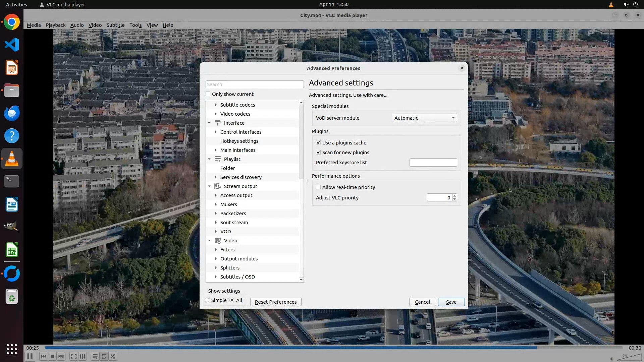Toggle fullscreen video mode
644x362 pixels.
(x=73, y=356)
